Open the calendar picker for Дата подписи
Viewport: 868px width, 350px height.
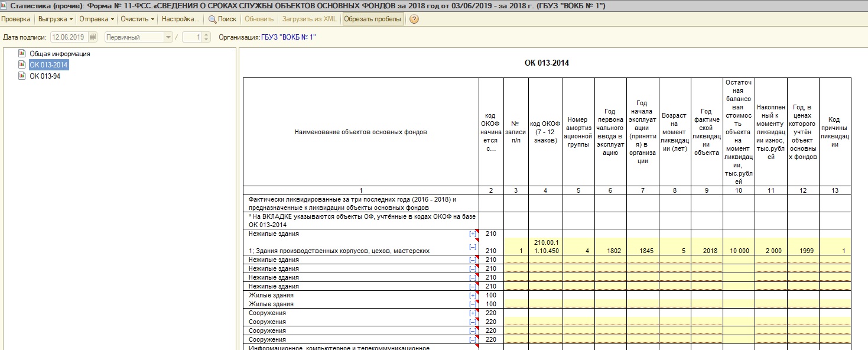93,37
